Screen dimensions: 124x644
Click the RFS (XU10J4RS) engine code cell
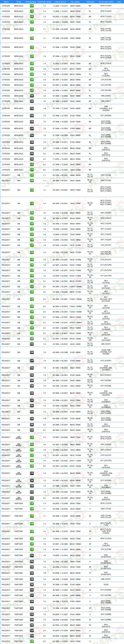pos(106,323)
